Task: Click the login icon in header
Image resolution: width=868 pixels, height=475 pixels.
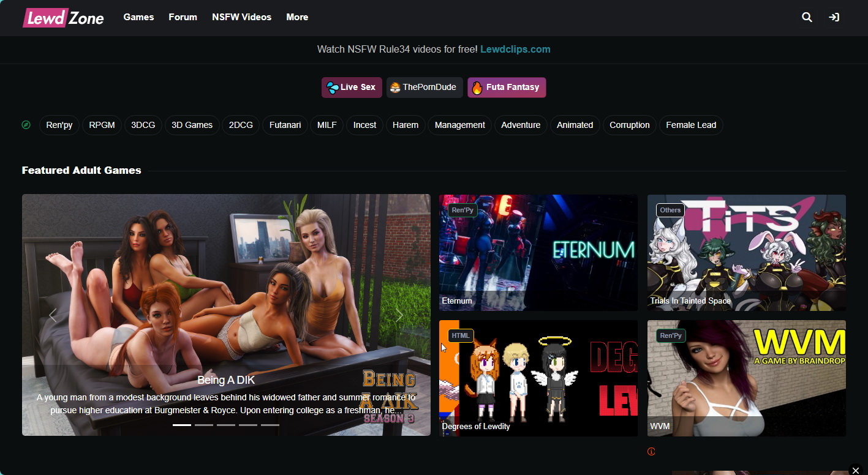Action: (834, 17)
